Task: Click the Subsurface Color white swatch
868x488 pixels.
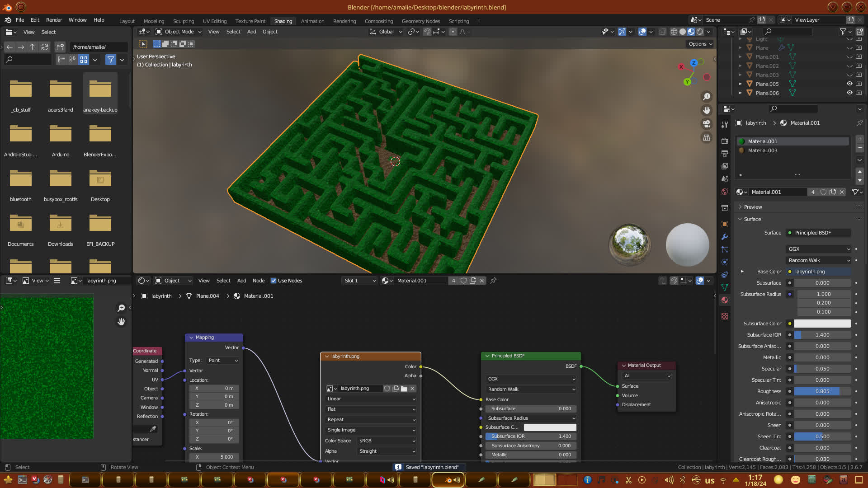Action: click(822, 324)
